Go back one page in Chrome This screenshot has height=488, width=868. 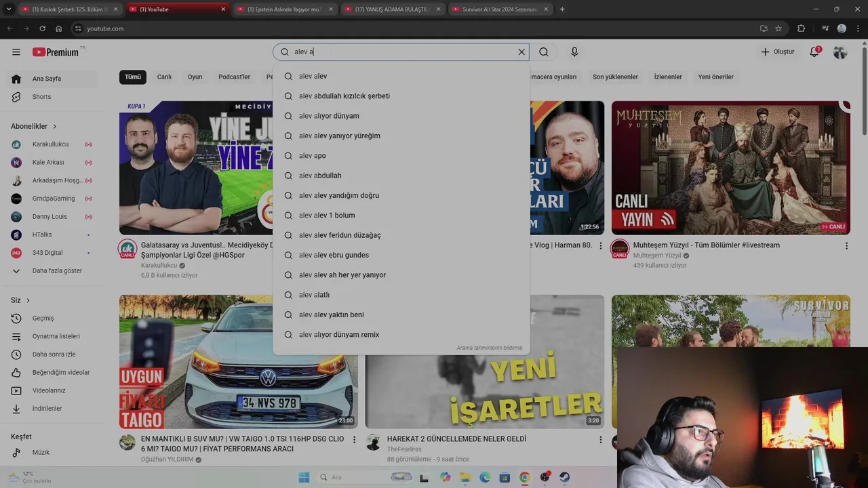tap(9, 28)
